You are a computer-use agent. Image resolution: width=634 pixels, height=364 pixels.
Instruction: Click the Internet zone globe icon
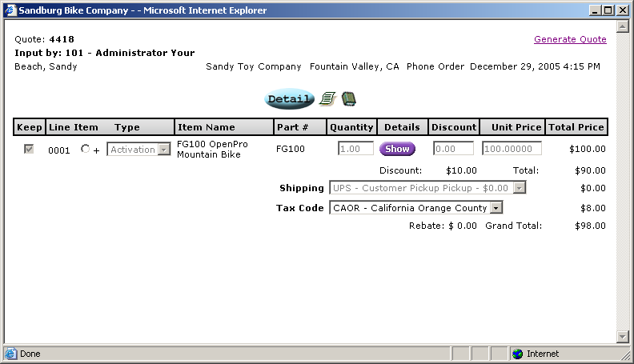pyautogui.click(x=517, y=354)
